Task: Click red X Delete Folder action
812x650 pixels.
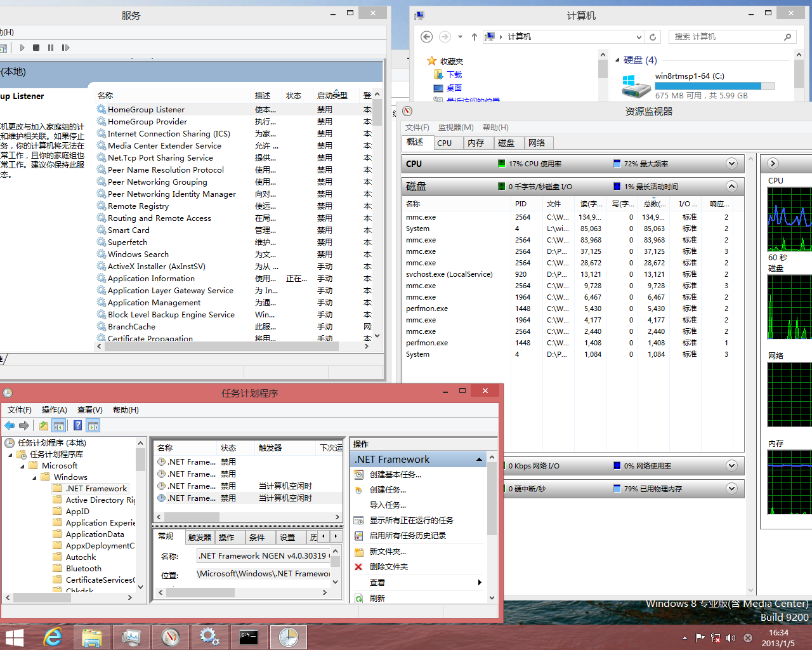Action: click(x=358, y=567)
